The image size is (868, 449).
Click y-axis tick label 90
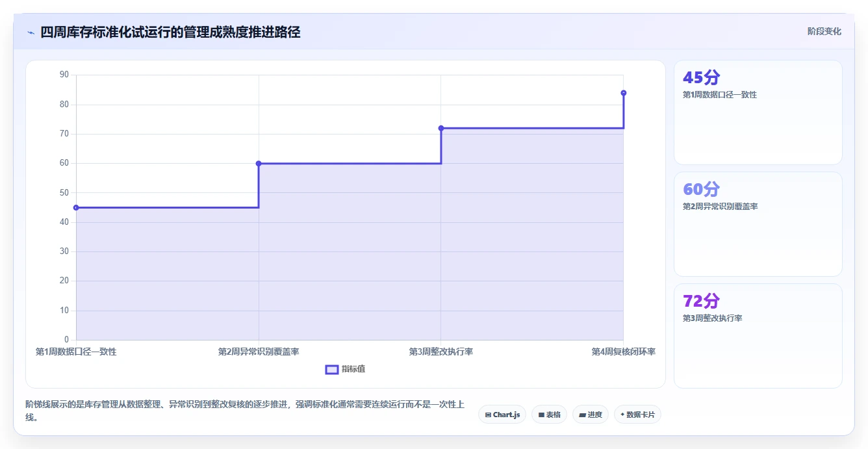click(64, 75)
